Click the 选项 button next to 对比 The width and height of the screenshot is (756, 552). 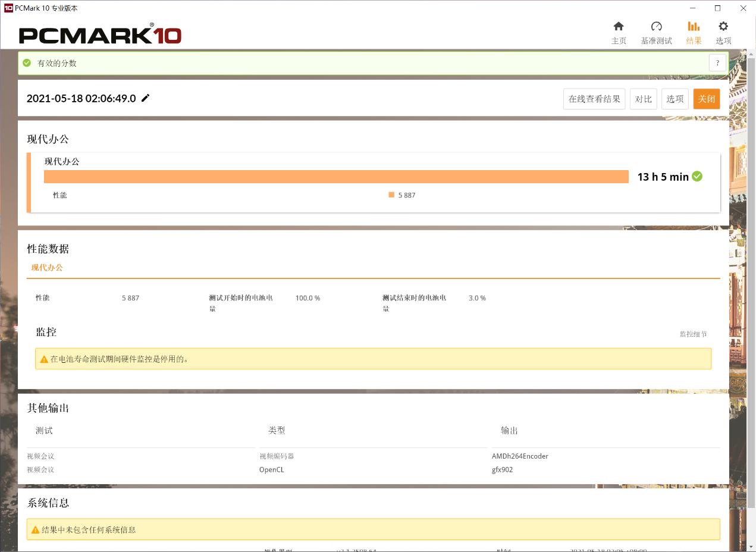click(x=675, y=99)
